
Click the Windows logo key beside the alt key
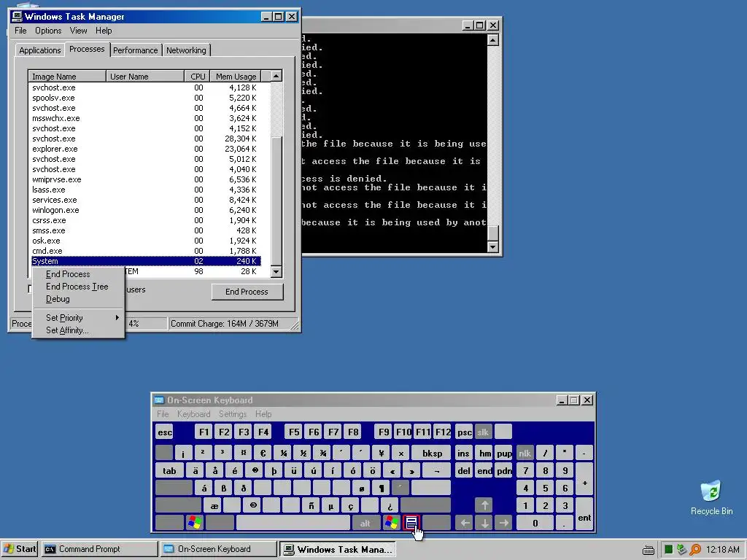392,523
